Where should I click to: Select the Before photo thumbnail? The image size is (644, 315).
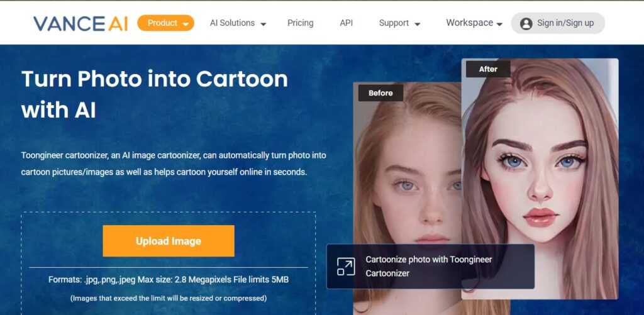coord(408,198)
